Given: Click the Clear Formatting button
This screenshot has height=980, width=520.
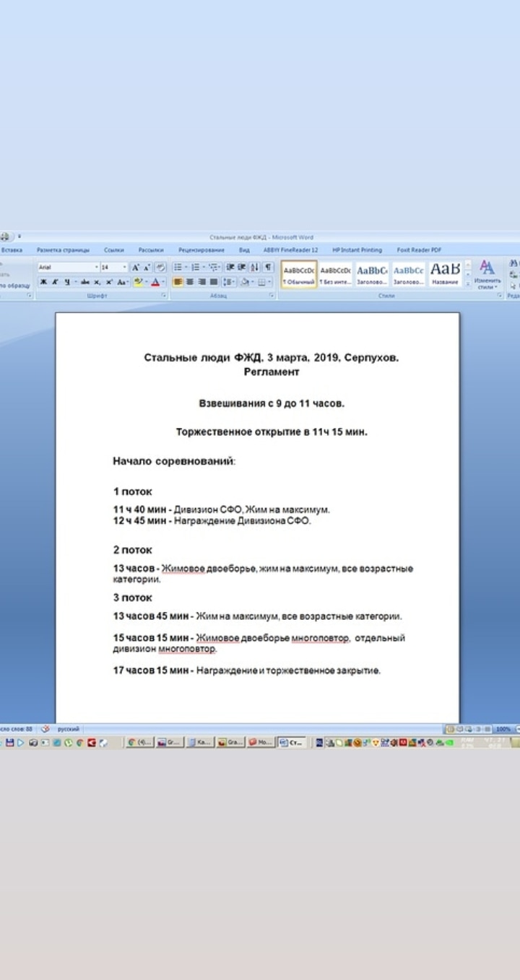Looking at the screenshot, I should (x=160, y=267).
